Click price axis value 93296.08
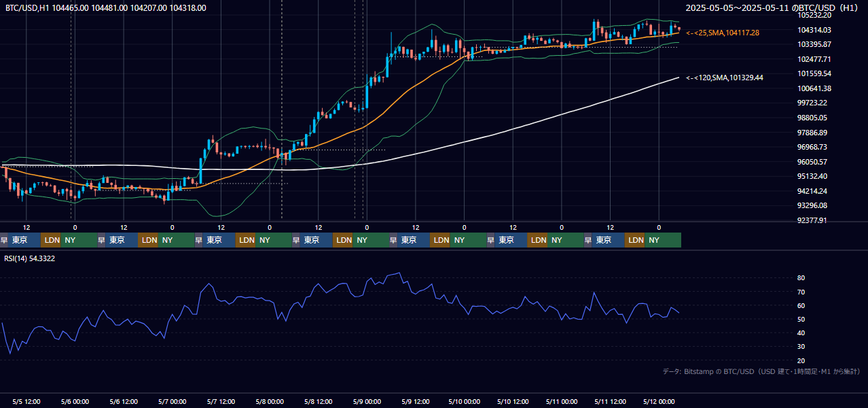Image resolution: width=868 pixels, height=408 pixels. [x=812, y=205]
